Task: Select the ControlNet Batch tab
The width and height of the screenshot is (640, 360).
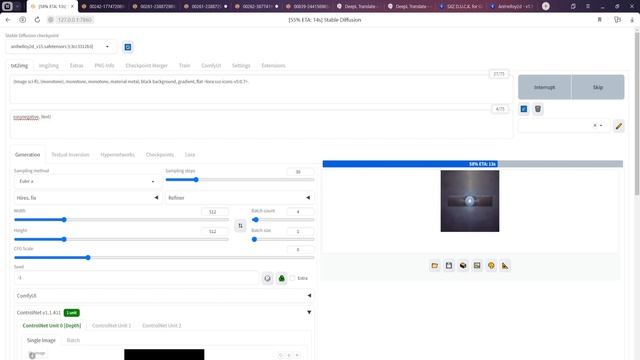Action: [x=73, y=340]
